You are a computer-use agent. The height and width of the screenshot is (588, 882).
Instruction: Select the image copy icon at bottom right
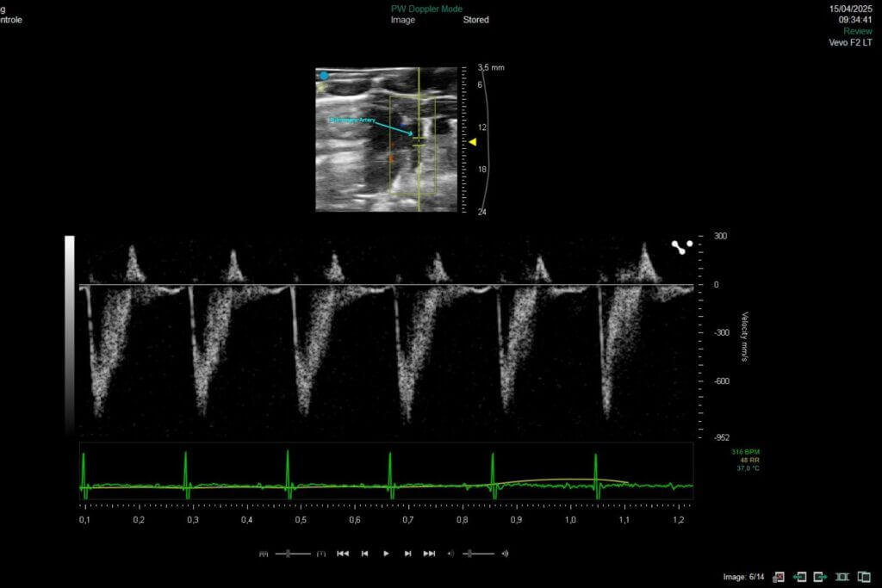(863, 576)
